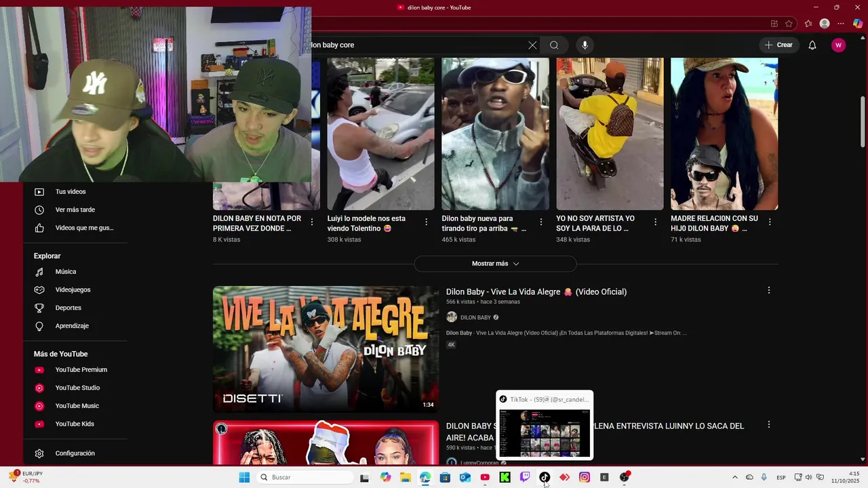This screenshot has height=488, width=868.
Task: Open Edge settings and more menu
Action: click(x=841, y=24)
